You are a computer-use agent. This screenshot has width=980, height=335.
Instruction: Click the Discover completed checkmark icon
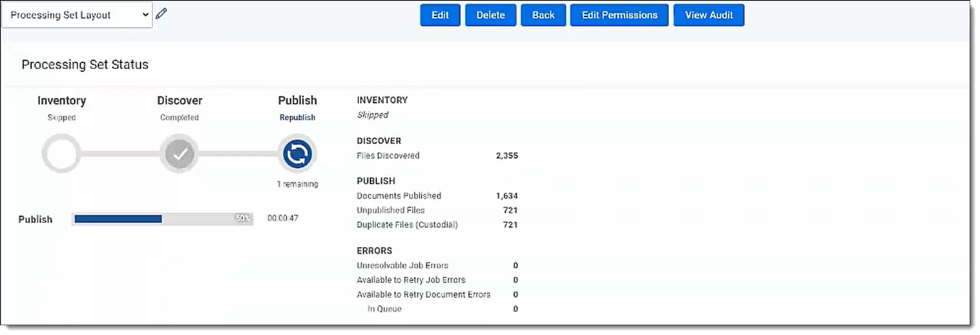[180, 154]
